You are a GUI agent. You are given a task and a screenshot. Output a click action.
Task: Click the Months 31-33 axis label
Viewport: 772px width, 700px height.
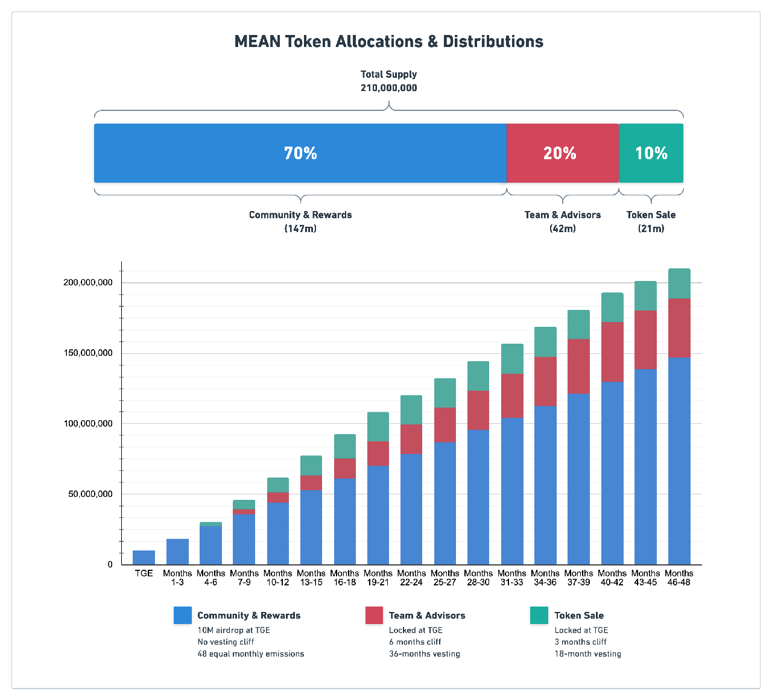[x=512, y=578]
